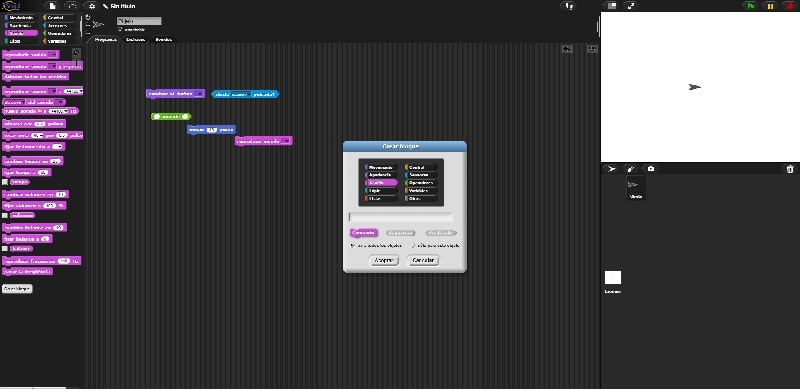The image size is (800, 392).
Task: Select the Sensing category in the palette
Action: click(60, 26)
